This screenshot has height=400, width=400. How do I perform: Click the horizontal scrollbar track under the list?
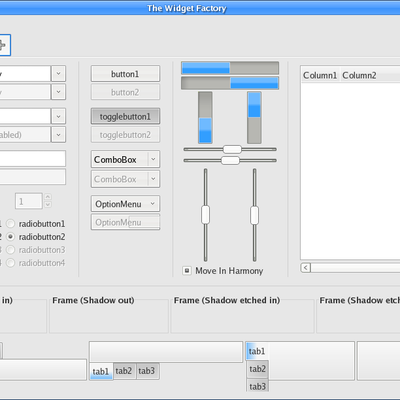[355, 268]
